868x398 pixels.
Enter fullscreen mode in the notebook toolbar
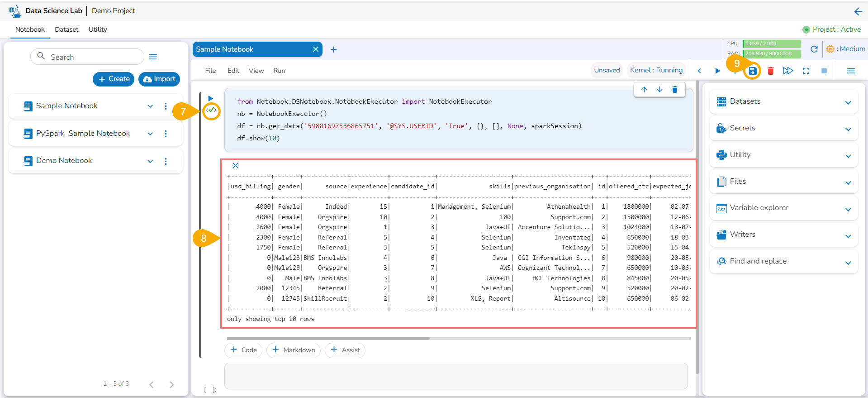(x=806, y=71)
